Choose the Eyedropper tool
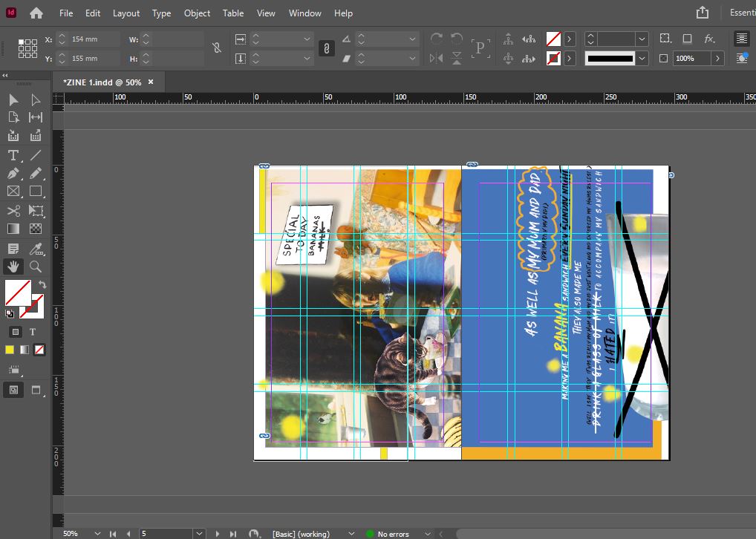 (35, 248)
